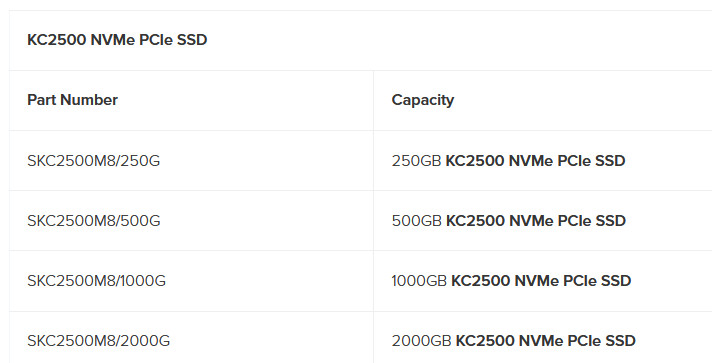Click the Capacity column header

click(x=423, y=100)
